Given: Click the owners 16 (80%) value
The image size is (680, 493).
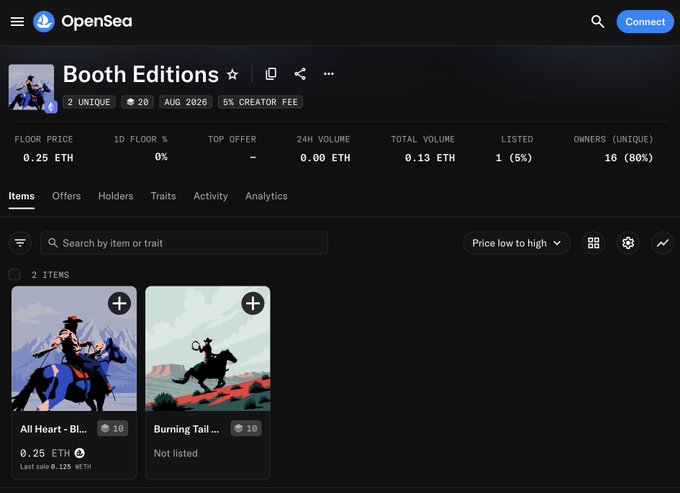Looking at the screenshot, I should point(629,158).
